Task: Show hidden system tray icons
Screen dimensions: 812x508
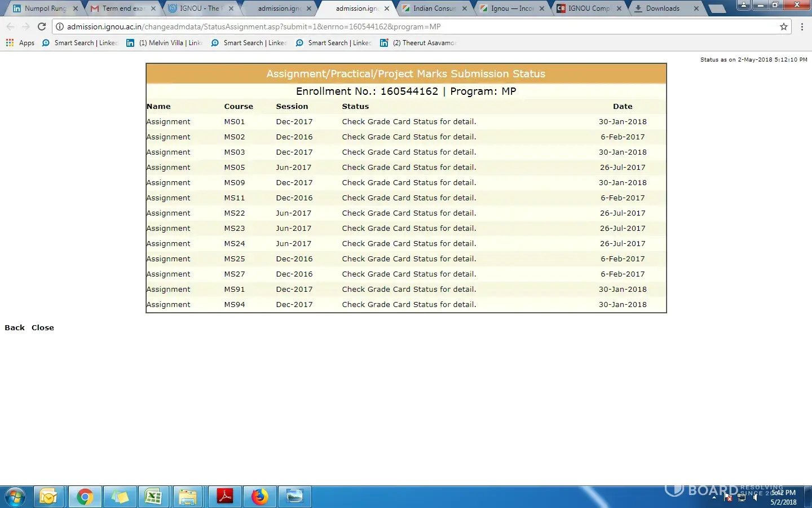Action: coord(714,497)
